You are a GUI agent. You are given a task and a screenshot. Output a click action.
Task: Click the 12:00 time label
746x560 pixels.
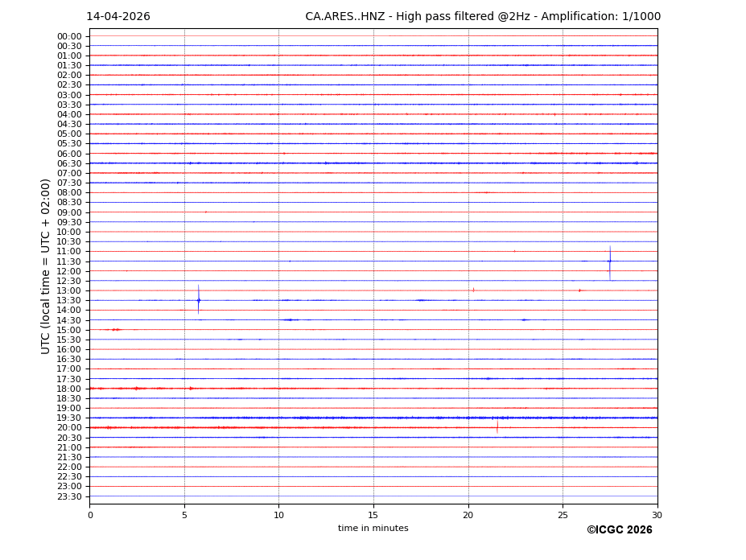[69, 271]
